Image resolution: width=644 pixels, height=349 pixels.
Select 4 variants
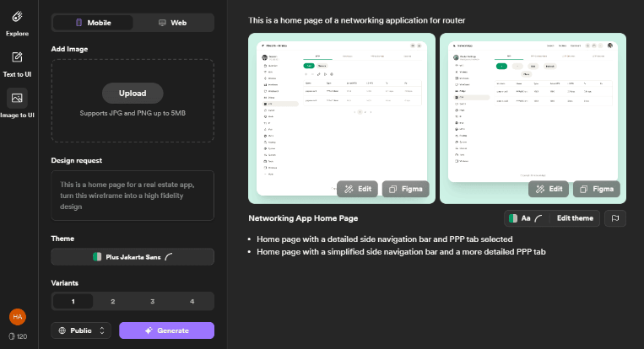pyautogui.click(x=192, y=301)
